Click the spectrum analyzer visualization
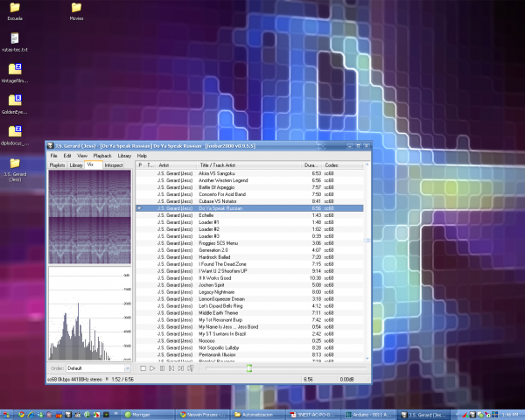The width and height of the screenshot is (525, 420). [90, 314]
